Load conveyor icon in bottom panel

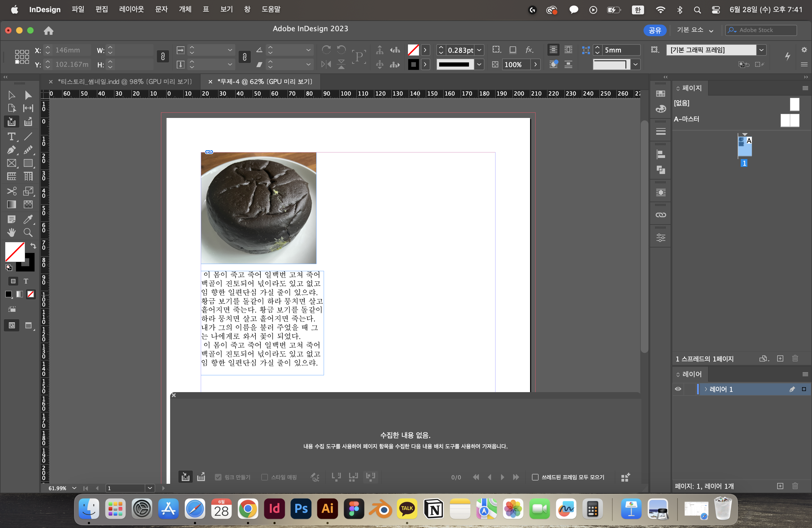pos(625,477)
